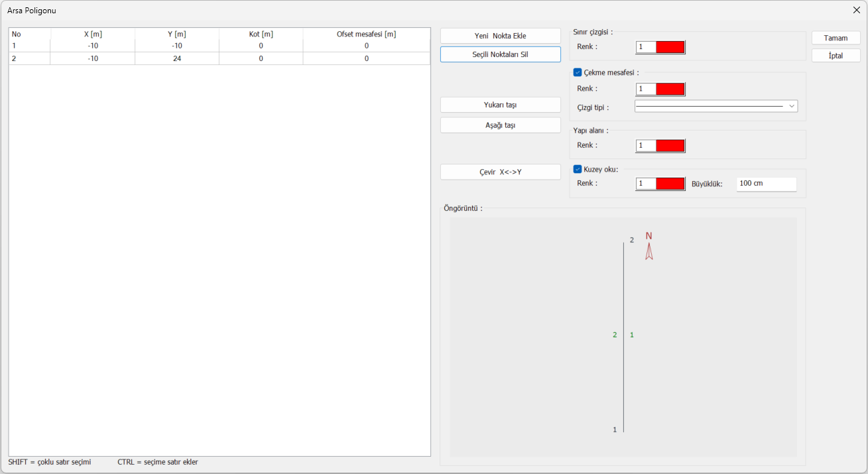
Task: Click the Kuzey oku color swatch
Action: [670, 184]
